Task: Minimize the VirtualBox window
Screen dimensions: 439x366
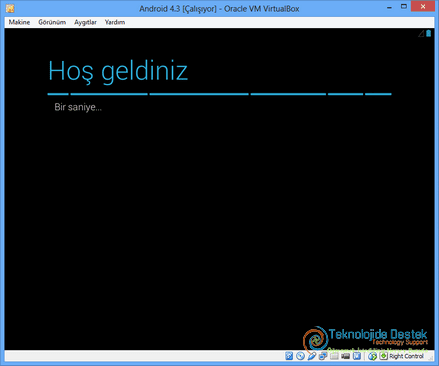Action: click(389, 7)
